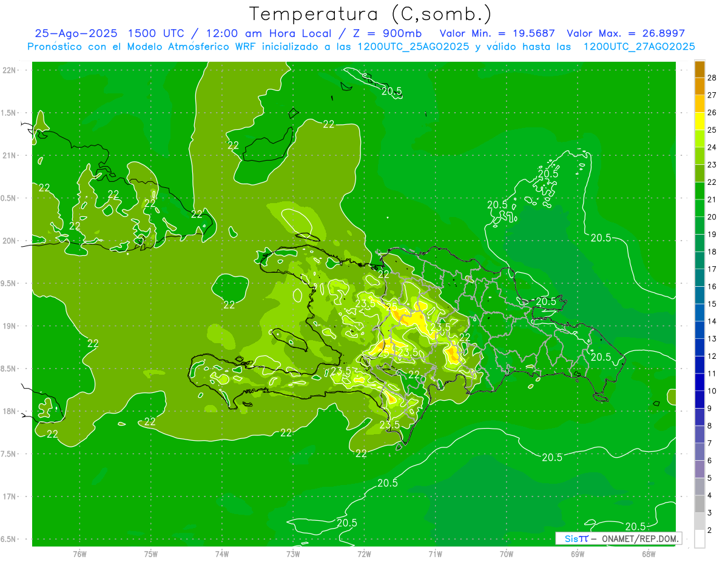
Task: Click the '69W' longitude axis label
Action: point(577,554)
